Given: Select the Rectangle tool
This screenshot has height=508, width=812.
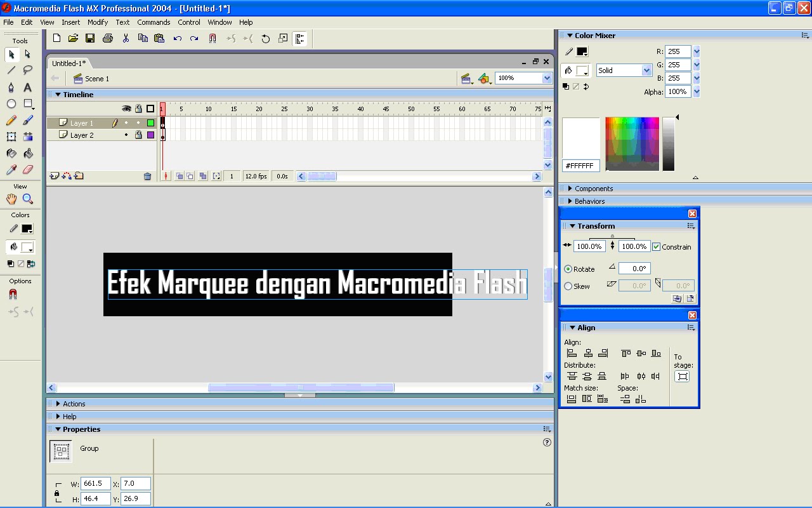Looking at the screenshot, I should (28, 104).
